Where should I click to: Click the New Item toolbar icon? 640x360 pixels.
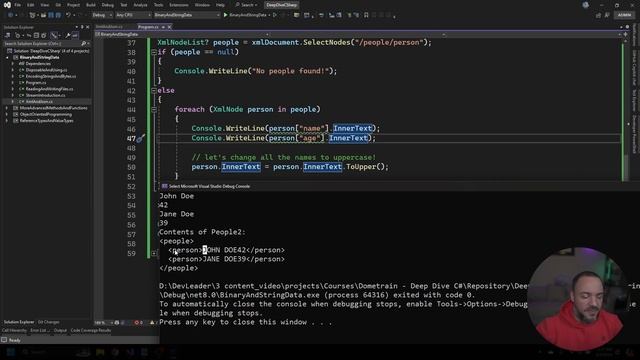[x=32, y=15]
